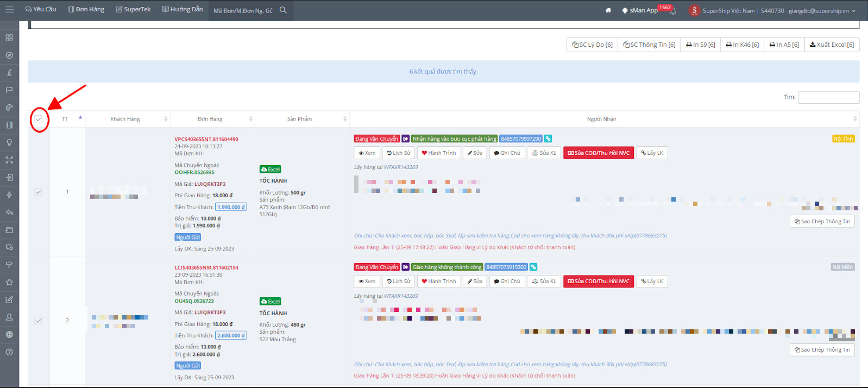This screenshot has width=868, height=388.
Task: Open dashboard grid icon in sidebar
Action: coord(9,37)
